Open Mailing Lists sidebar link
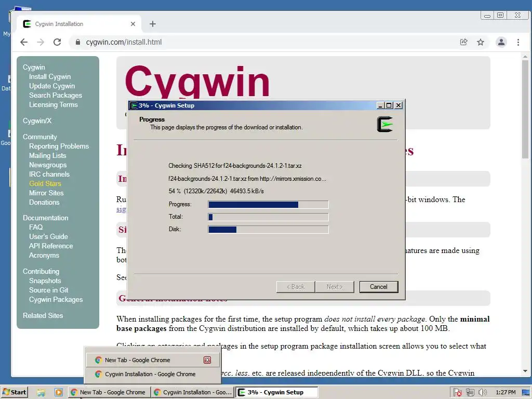Image resolution: width=532 pixels, height=399 pixels. click(47, 155)
